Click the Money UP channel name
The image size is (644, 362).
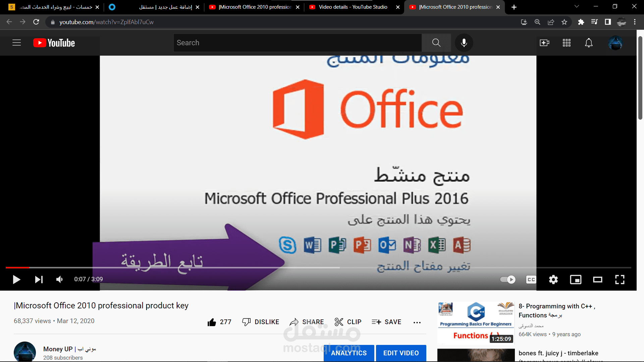click(x=71, y=349)
